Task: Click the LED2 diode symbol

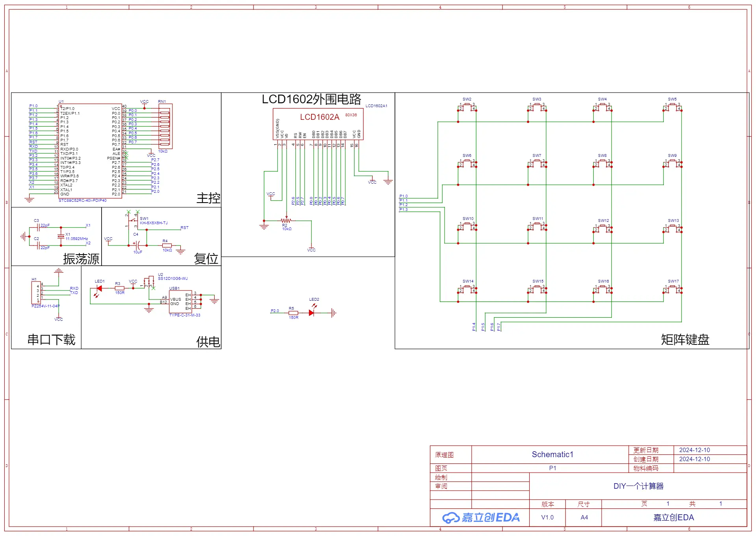Action: (x=311, y=313)
